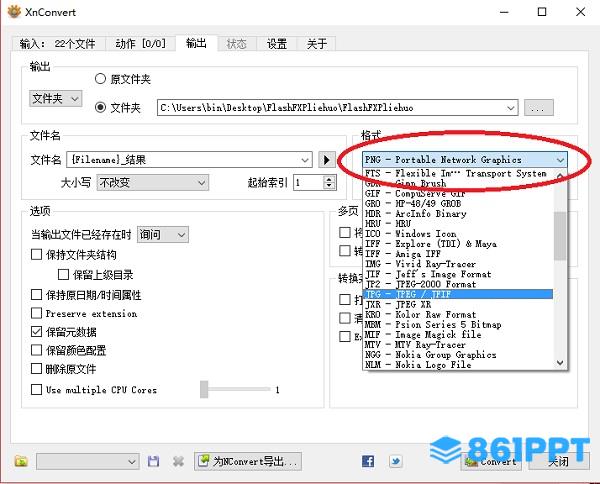This screenshot has width=600, height=484.
Task: Choose GIF - CompuServe GIF format
Action: (x=458, y=193)
